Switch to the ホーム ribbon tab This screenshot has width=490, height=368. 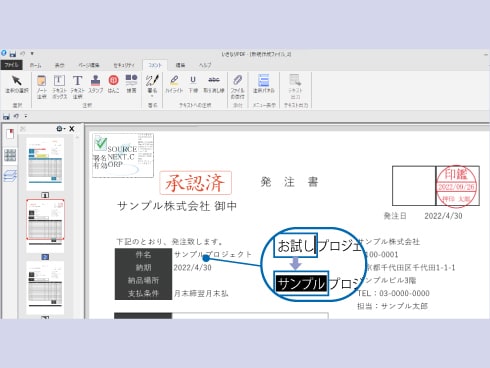click(35, 65)
